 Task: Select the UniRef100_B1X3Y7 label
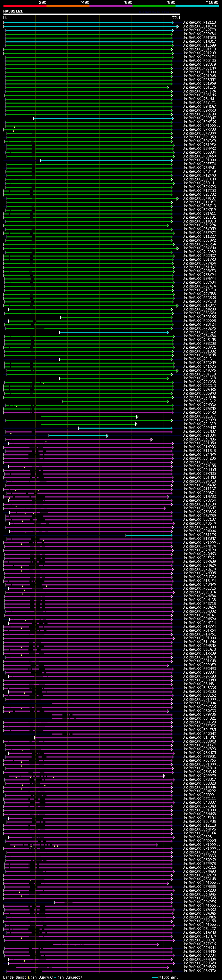199,306
